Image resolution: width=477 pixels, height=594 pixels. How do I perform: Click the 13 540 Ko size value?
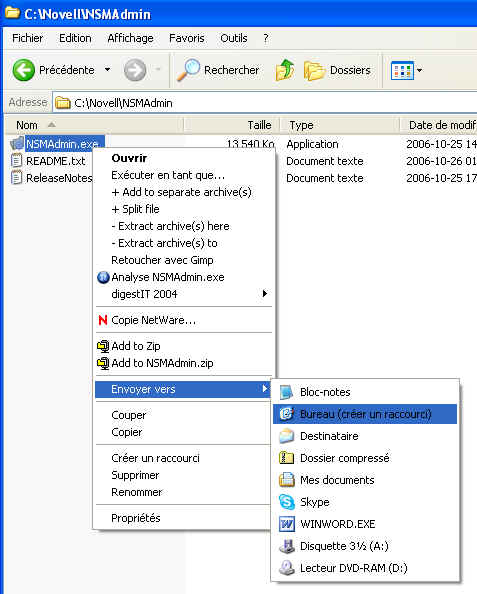point(250,144)
